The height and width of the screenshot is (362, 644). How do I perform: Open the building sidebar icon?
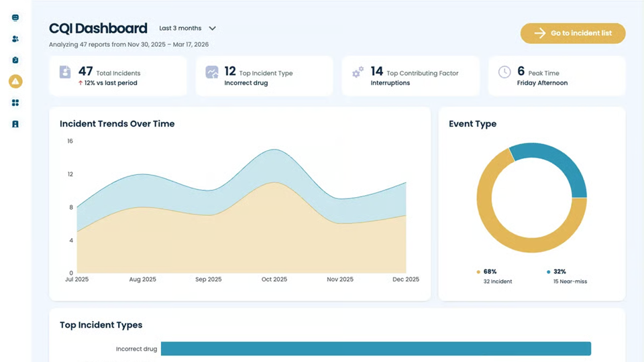15,124
